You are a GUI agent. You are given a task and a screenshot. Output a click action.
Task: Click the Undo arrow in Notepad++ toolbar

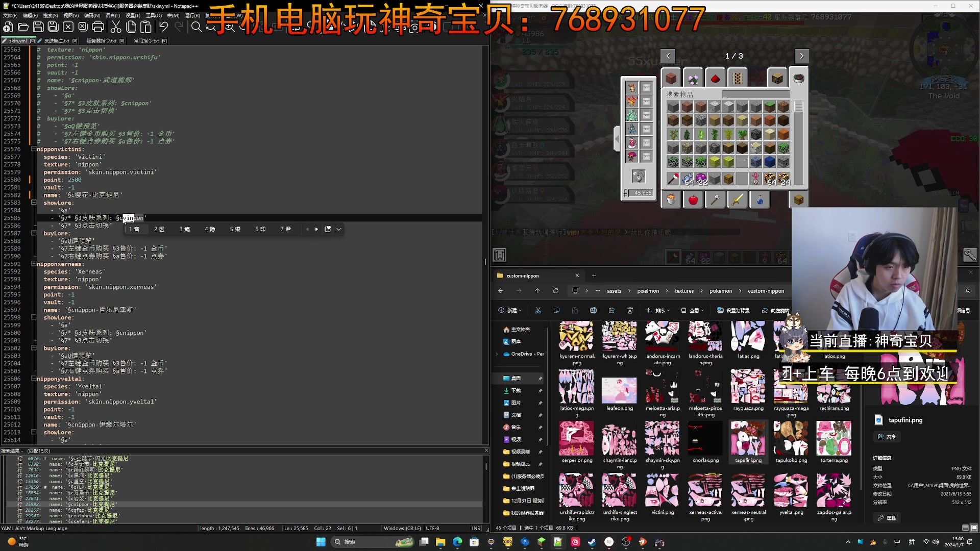(163, 27)
